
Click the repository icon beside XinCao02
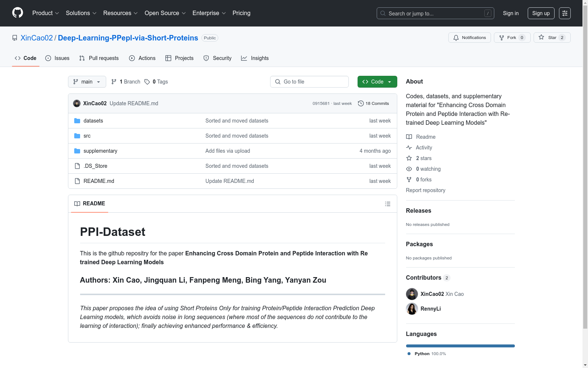pyautogui.click(x=15, y=38)
